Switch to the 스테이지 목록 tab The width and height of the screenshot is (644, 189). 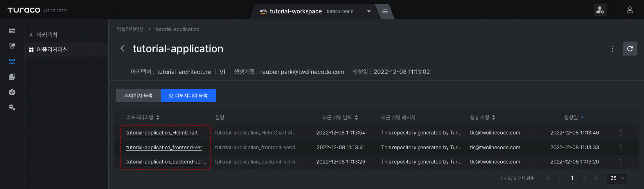coord(138,95)
